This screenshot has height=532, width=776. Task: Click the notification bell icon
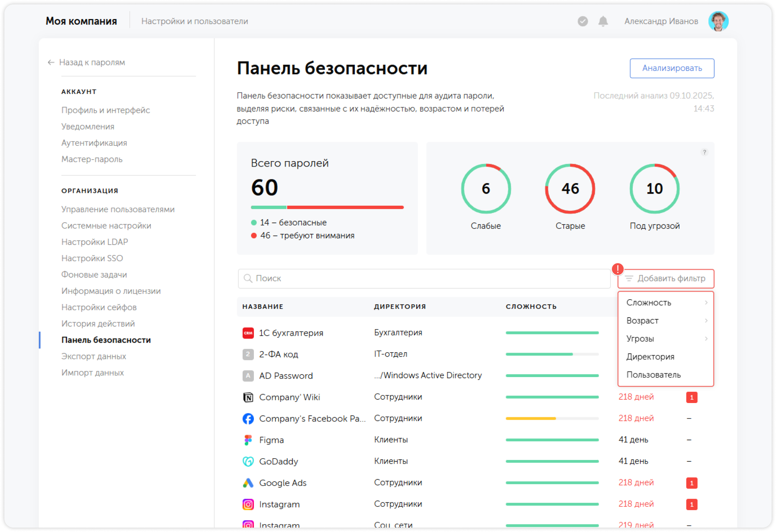(x=603, y=21)
